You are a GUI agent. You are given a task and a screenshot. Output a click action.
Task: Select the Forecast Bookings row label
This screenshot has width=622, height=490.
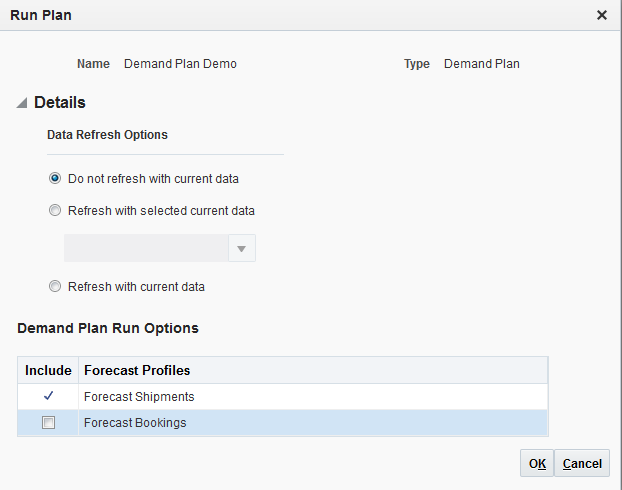135,423
